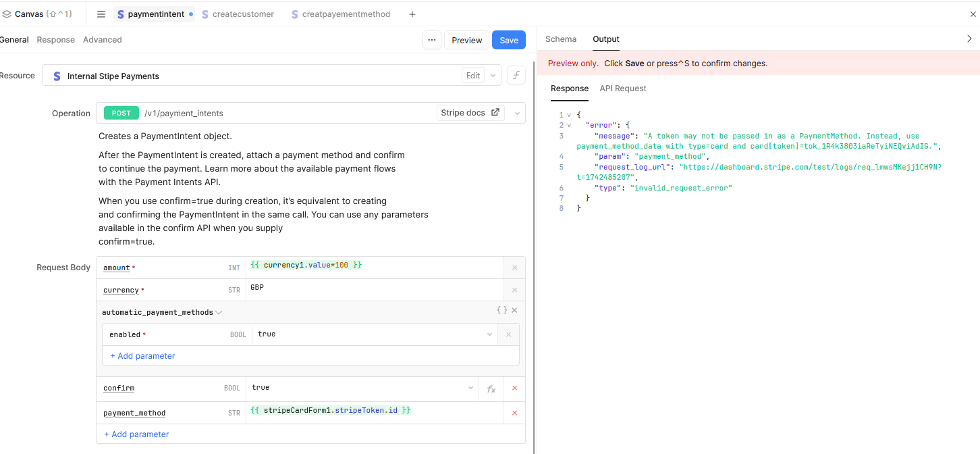Open the Advanced tab
The height and width of the screenshot is (454, 980).
click(x=103, y=40)
